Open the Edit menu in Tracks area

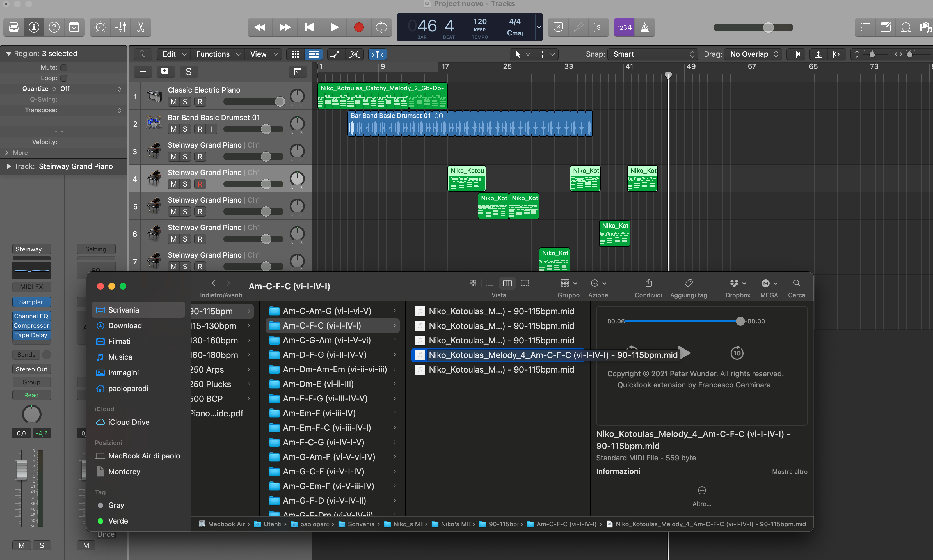[x=174, y=54]
